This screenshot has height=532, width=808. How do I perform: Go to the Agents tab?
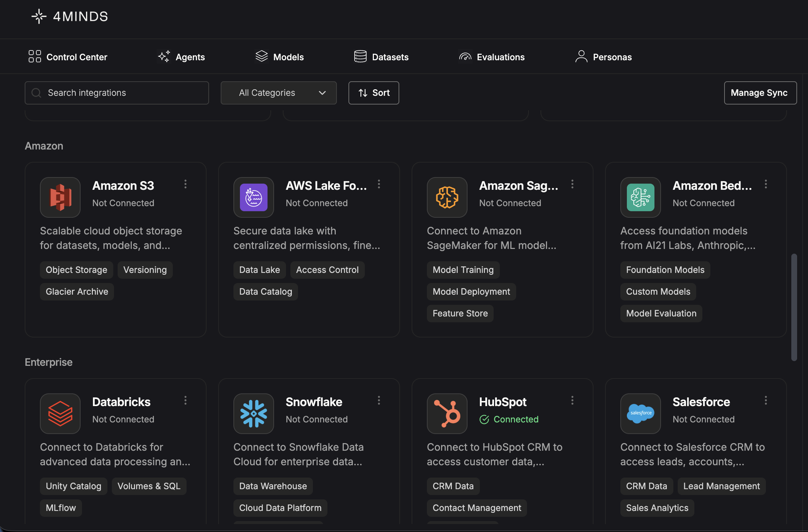pos(181,57)
